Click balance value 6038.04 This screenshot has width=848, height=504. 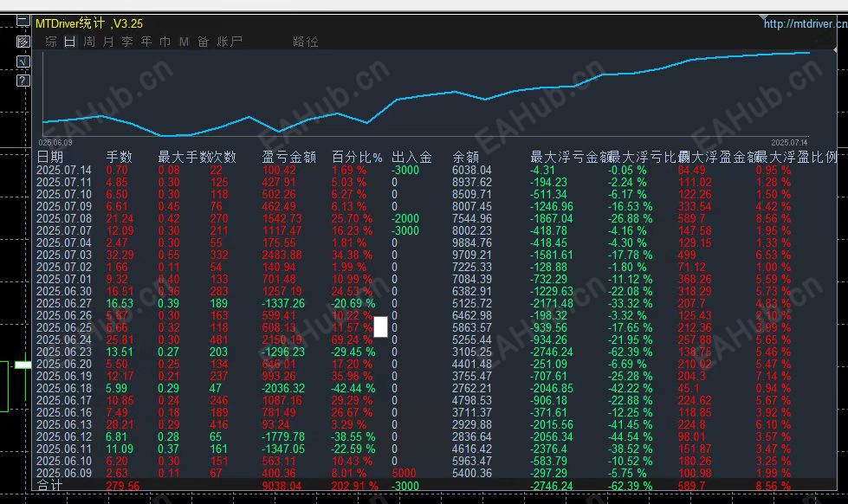[472, 170]
